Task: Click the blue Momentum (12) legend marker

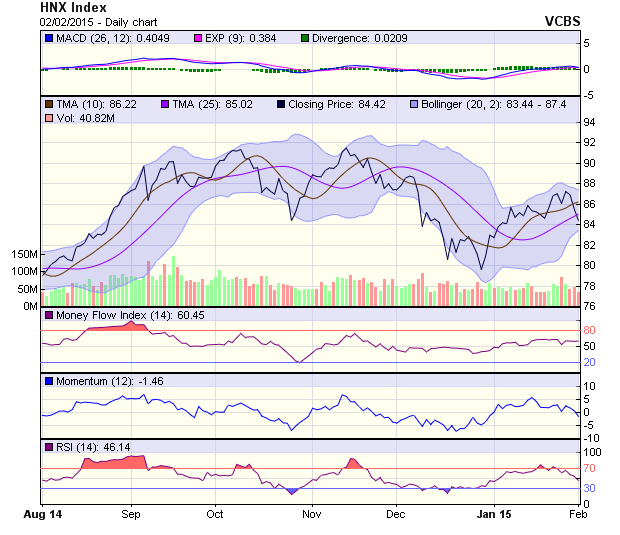Action: point(47,381)
